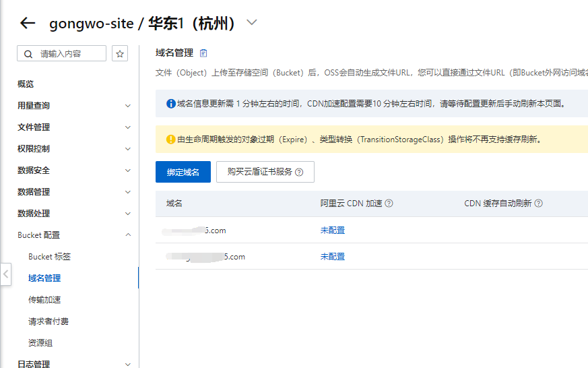588x368 pixels.
Task: Click the 域名 column header
Action: [174, 204]
